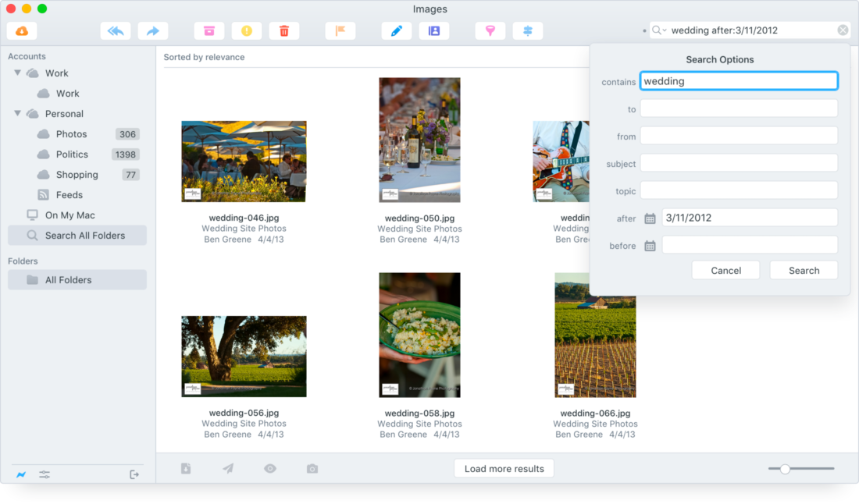Image resolution: width=859 pixels, height=504 pixels.
Task: Select the wedding-050.jpg thumbnail
Action: (x=419, y=140)
